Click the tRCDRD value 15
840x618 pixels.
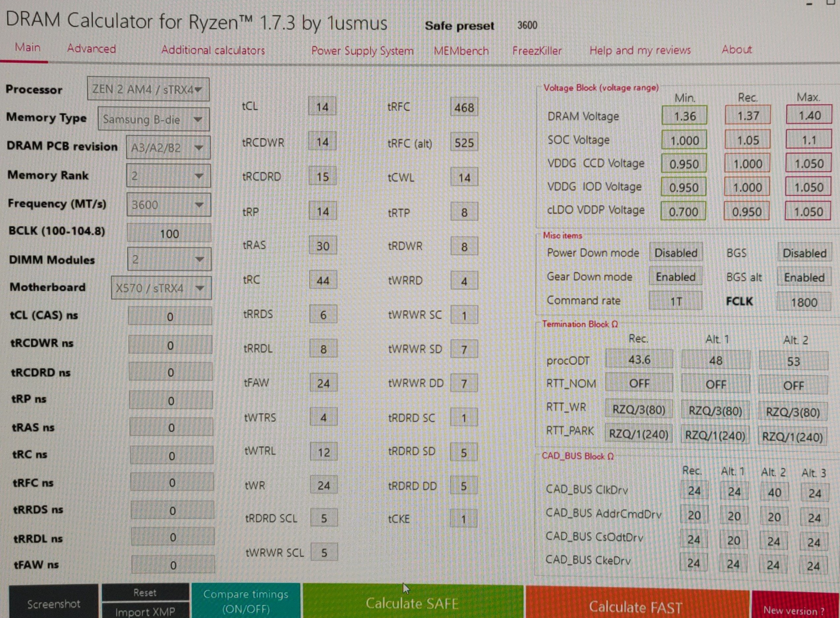tap(323, 176)
